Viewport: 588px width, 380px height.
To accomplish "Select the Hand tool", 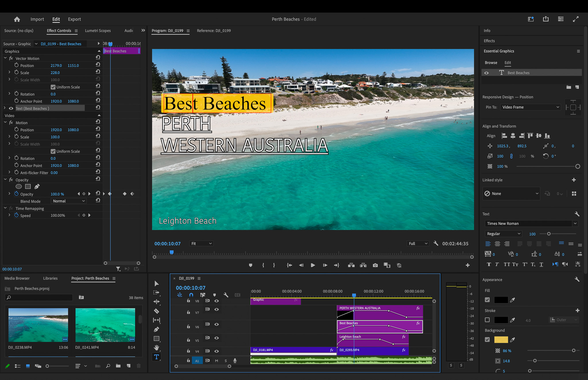I will [x=156, y=348].
